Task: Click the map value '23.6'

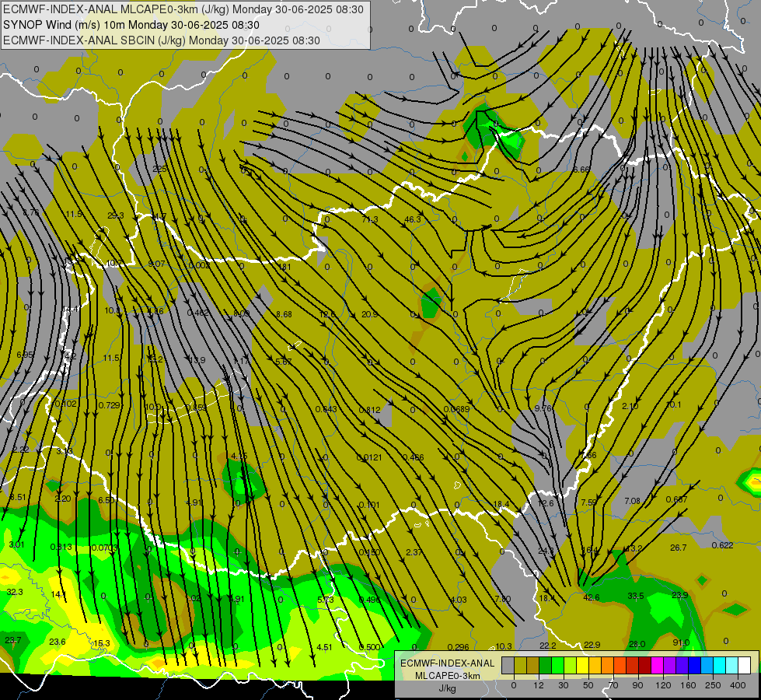Action: [x=58, y=641]
